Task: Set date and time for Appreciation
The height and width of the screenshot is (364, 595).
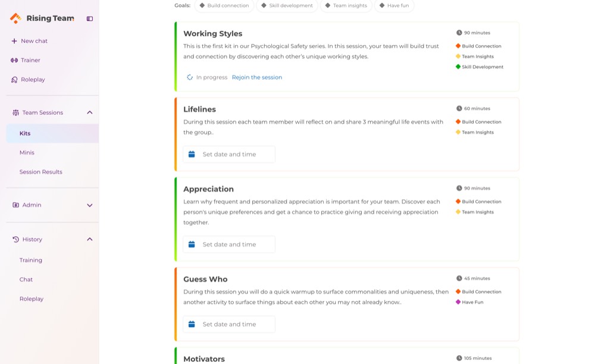Action: point(229,244)
